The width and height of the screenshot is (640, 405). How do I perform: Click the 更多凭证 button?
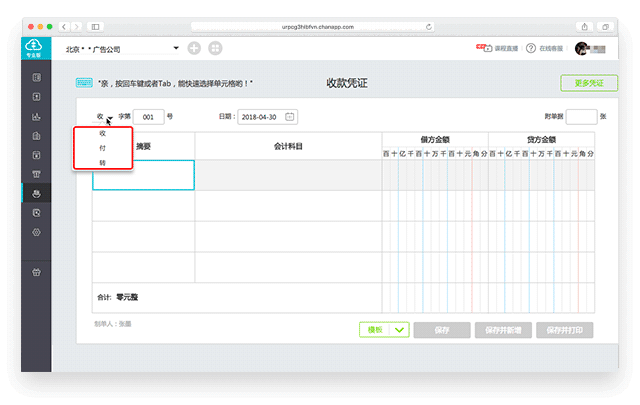[x=583, y=84]
